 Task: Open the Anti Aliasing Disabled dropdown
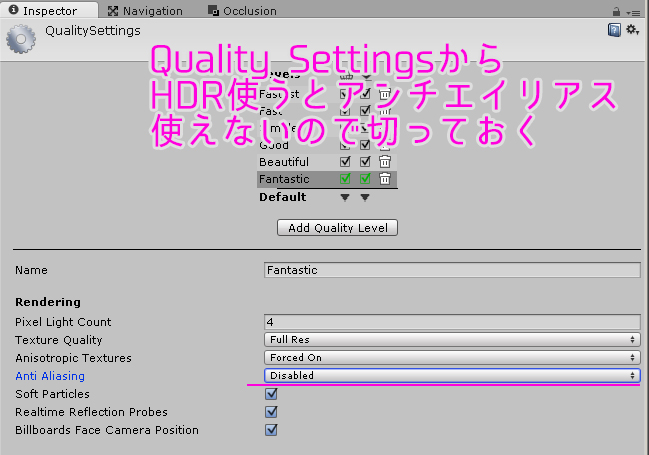tap(452, 376)
